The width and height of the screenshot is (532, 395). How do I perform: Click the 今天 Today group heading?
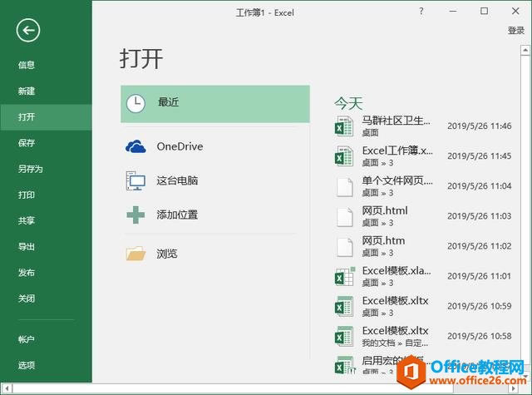point(348,103)
